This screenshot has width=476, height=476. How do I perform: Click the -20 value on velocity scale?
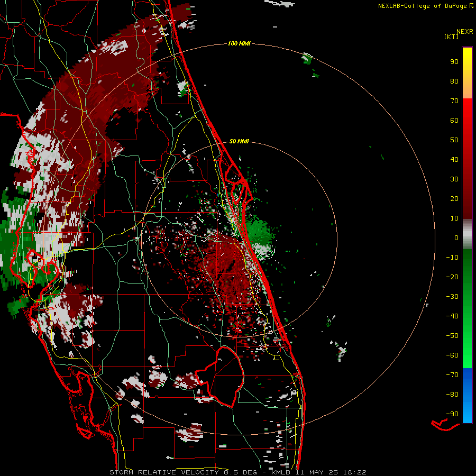coord(452,277)
